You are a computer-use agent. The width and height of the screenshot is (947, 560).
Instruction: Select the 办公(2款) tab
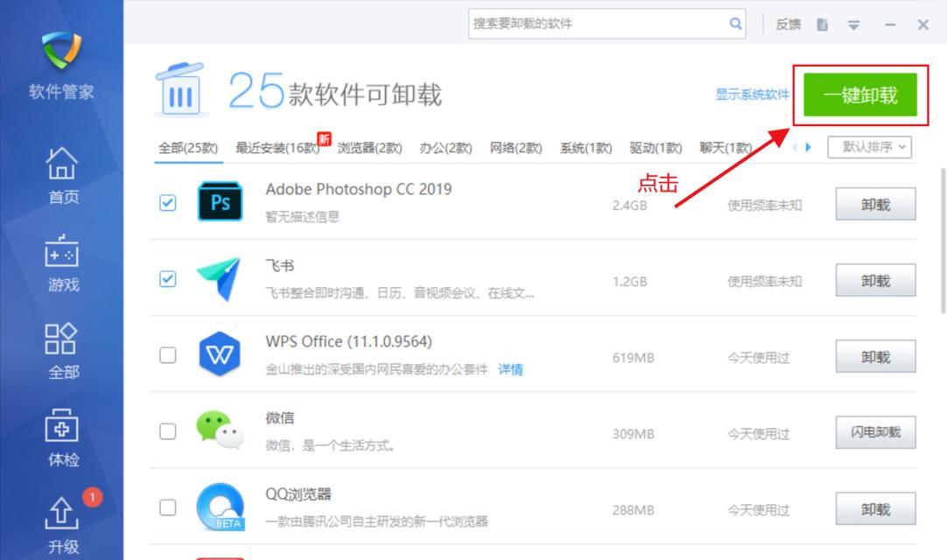pos(445,148)
